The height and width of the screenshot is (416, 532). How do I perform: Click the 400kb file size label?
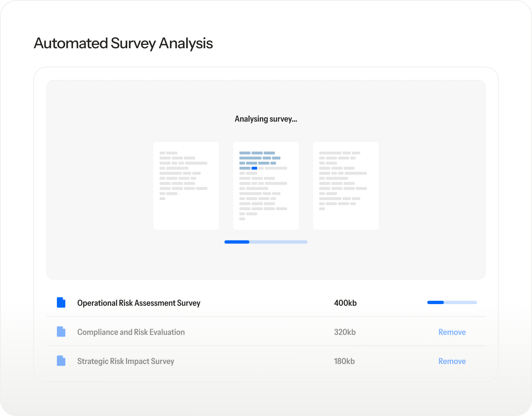[x=345, y=303]
